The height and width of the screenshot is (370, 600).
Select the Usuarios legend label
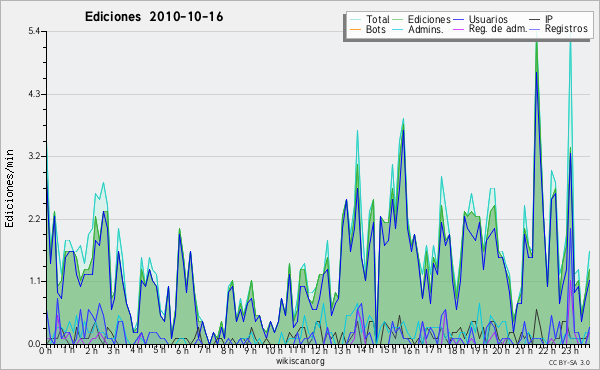488,19
